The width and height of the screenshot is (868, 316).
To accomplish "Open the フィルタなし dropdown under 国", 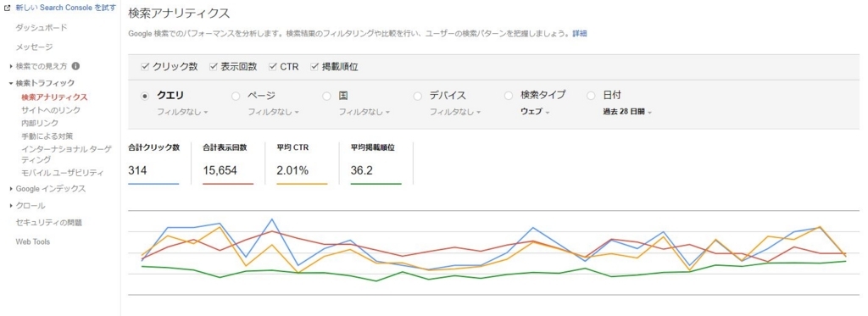I will [x=364, y=112].
